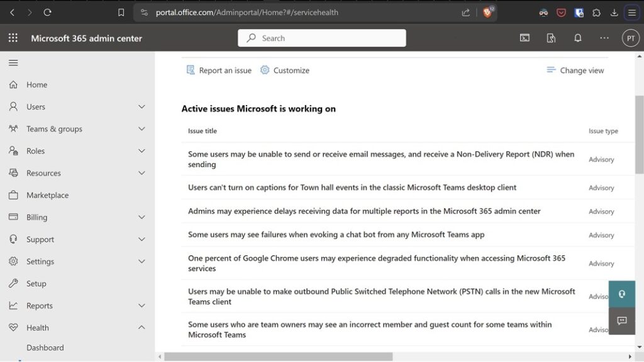Viewport: 644px width, 362px height.
Task: Collapse the Health section chevron
Action: (x=142, y=327)
